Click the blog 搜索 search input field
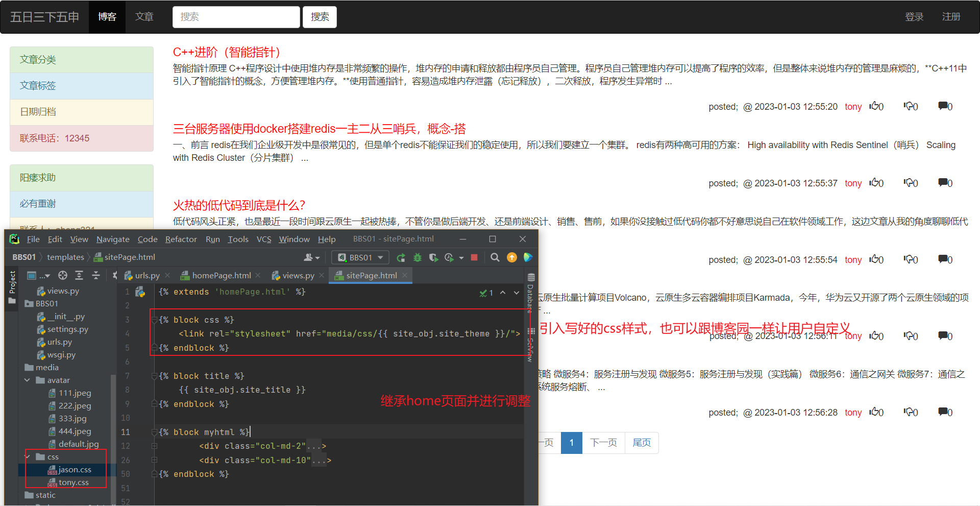980x506 pixels. (236, 17)
